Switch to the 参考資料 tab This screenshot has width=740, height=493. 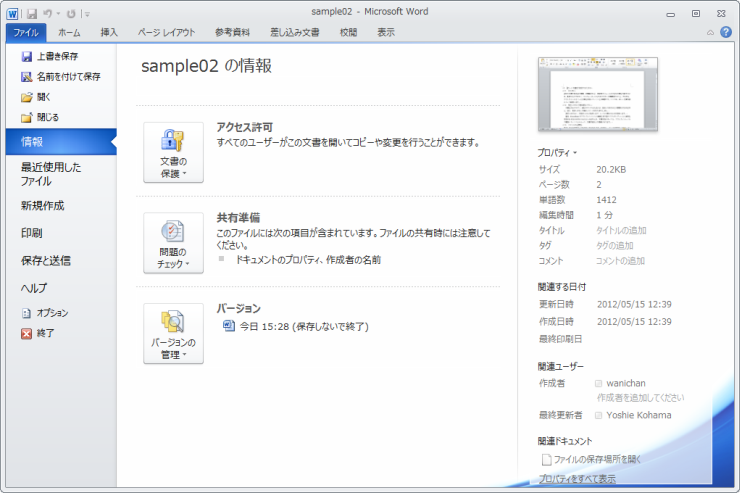point(233,33)
